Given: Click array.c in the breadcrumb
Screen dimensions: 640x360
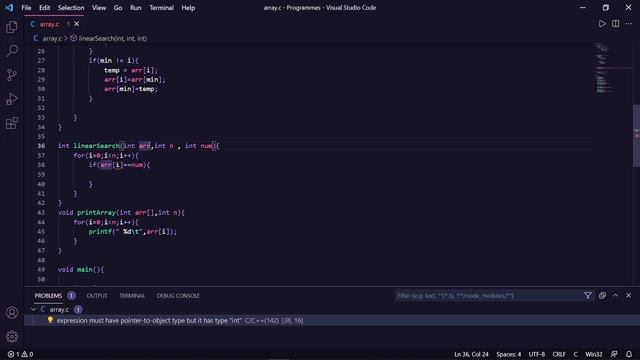Looking at the screenshot, I should (x=52, y=38).
